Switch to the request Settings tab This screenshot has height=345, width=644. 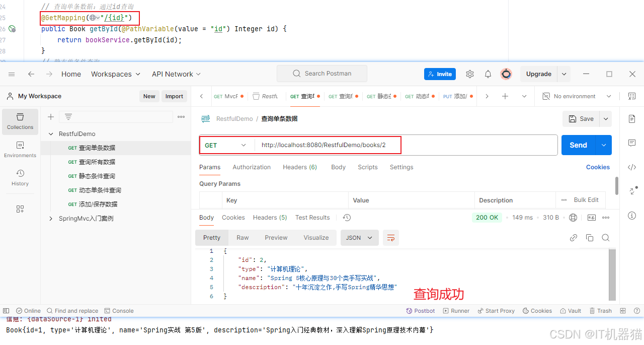(401, 167)
